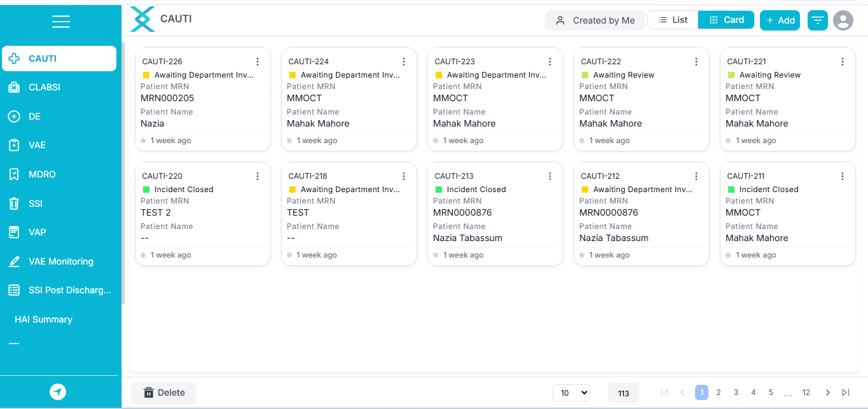Open the MDRO bookmark sidebar item
Viewport: 868px width, 409px height.
[x=14, y=174]
